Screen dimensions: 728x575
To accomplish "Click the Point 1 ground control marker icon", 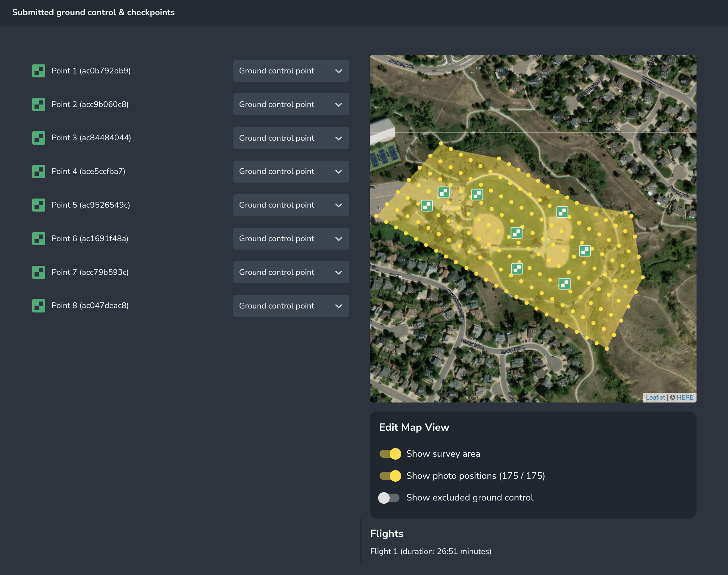I will 39,71.
